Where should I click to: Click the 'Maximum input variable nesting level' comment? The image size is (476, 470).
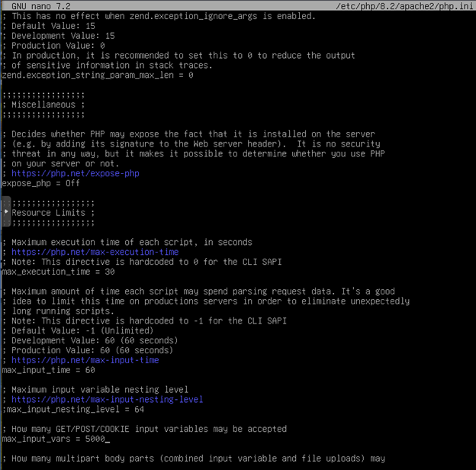[99, 389]
